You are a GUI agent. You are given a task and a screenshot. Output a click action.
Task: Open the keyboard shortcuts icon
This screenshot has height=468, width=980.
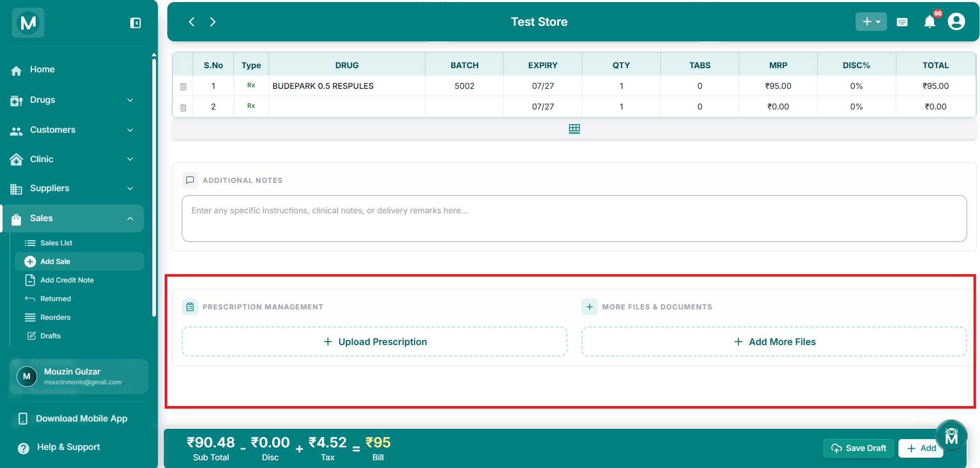tap(902, 22)
